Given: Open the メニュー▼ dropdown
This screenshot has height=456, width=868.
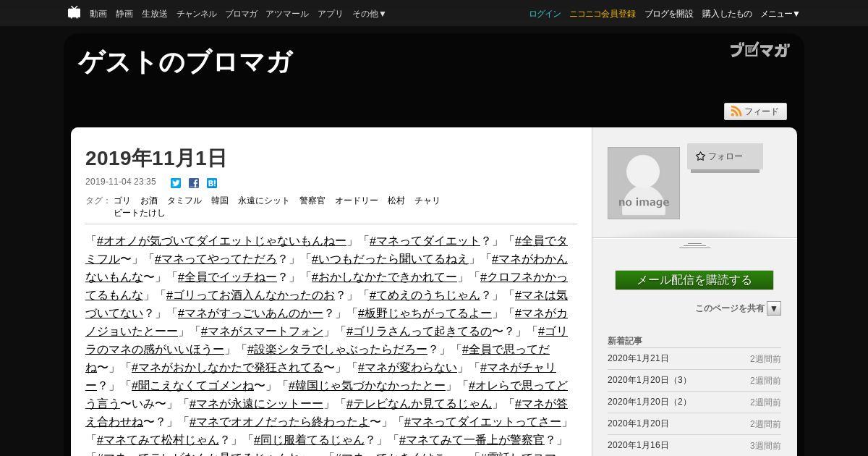Looking at the screenshot, I should [x=780, y=14].
